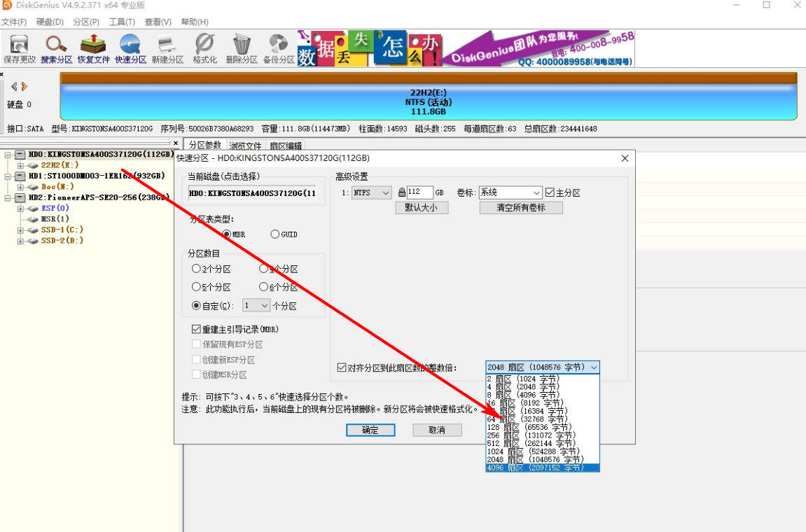Select the GUID partition table radio button
806x532 pixels.
pos(275,234)
